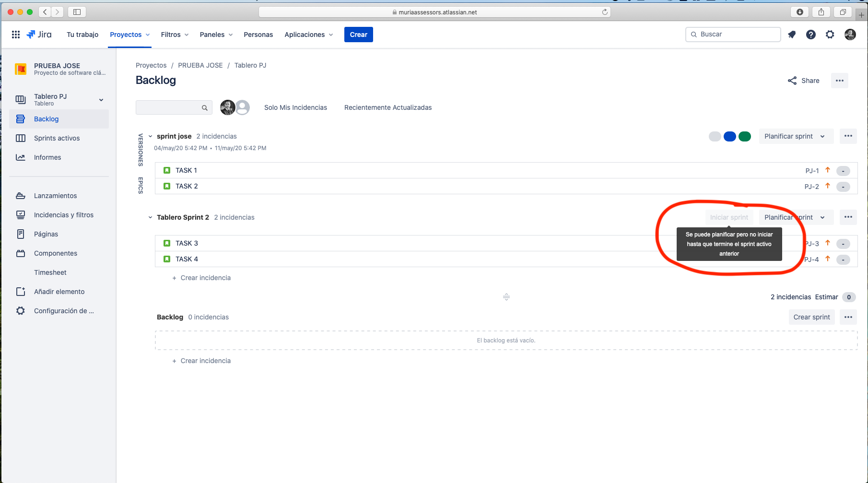This screenshot has width=868, height=483.
Task: Click the Safari reload page icon
Action: click(605, 12)
